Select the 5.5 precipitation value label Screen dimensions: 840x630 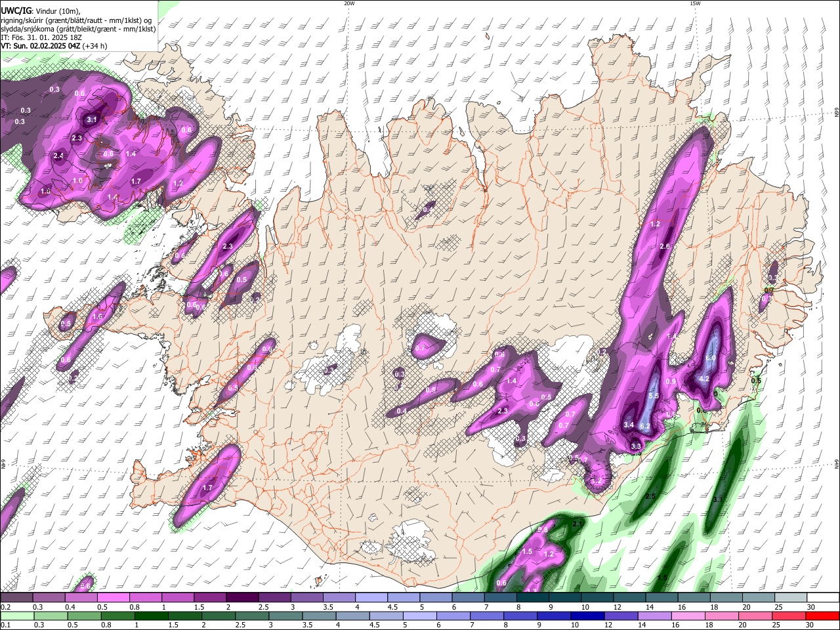[x=654, y=396]
